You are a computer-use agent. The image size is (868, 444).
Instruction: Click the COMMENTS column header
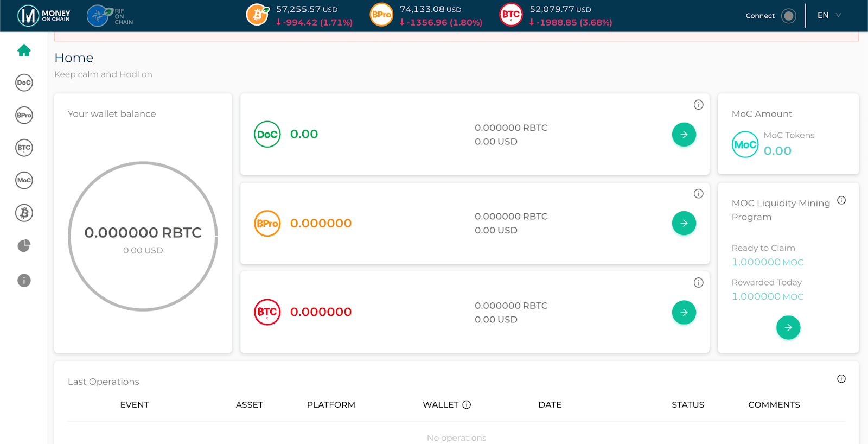coord(774,405)
